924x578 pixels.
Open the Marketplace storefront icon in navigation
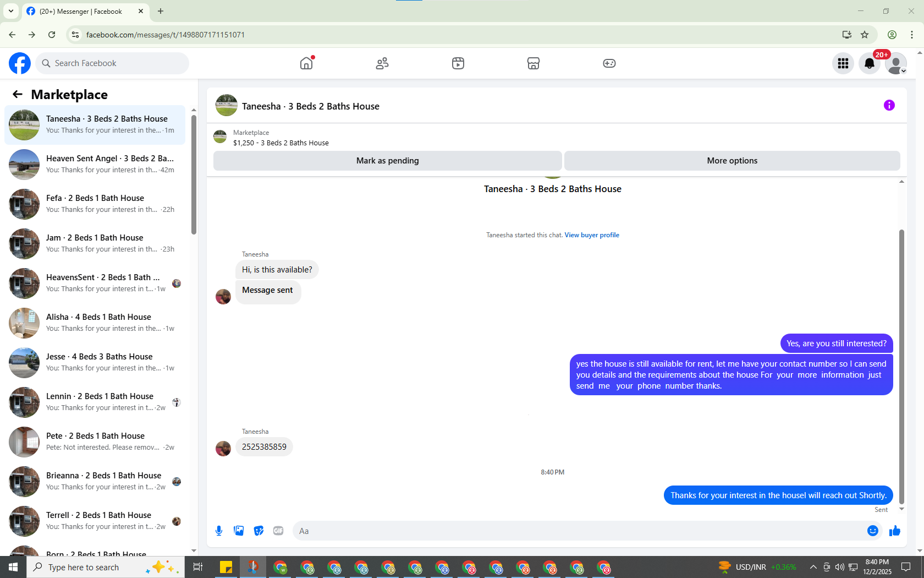533,63
